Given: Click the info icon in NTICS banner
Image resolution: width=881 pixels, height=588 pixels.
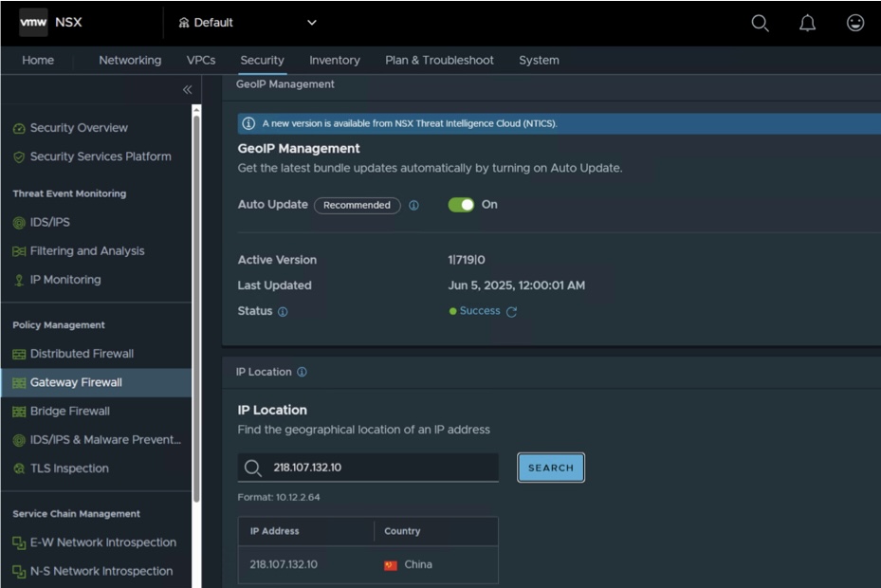Looking at the screenshot, I should point(248,123).
